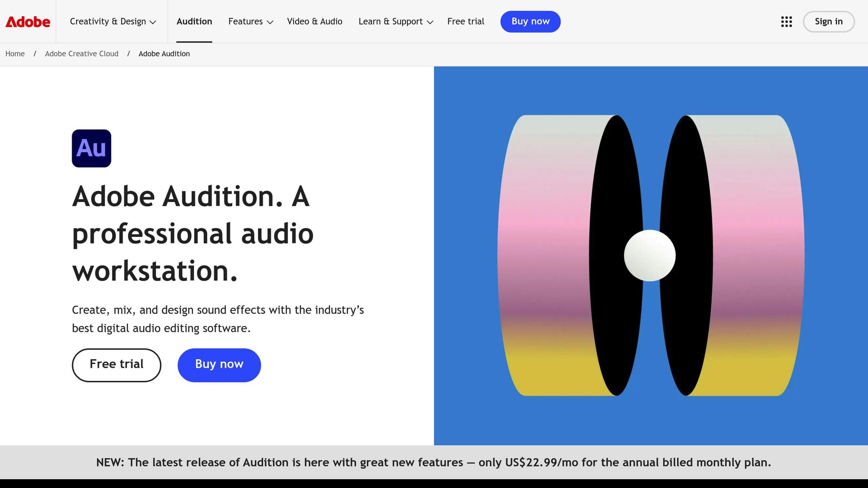The width and height of the screenshot is (868, 488).
Task: Select the Audition nav tab
Action: pyautogui.click(x=194, y=22)
